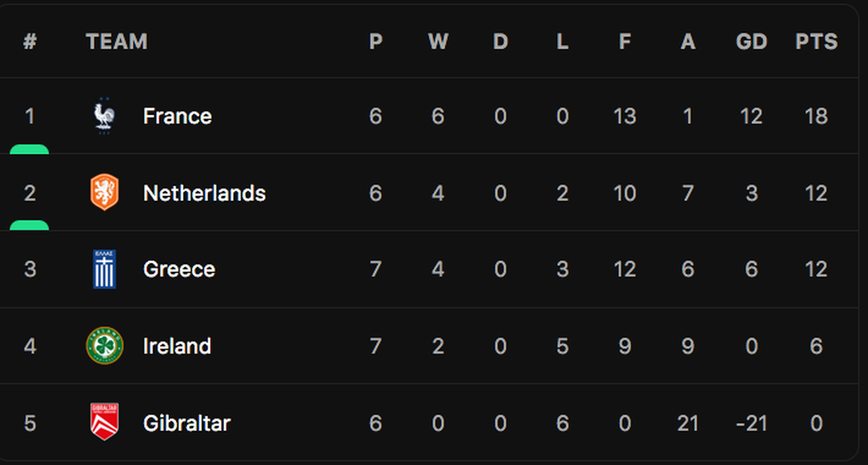868x465 pixels.
Task: Click Gibraltar's -21 goal difference value
Action: [751, 422]
